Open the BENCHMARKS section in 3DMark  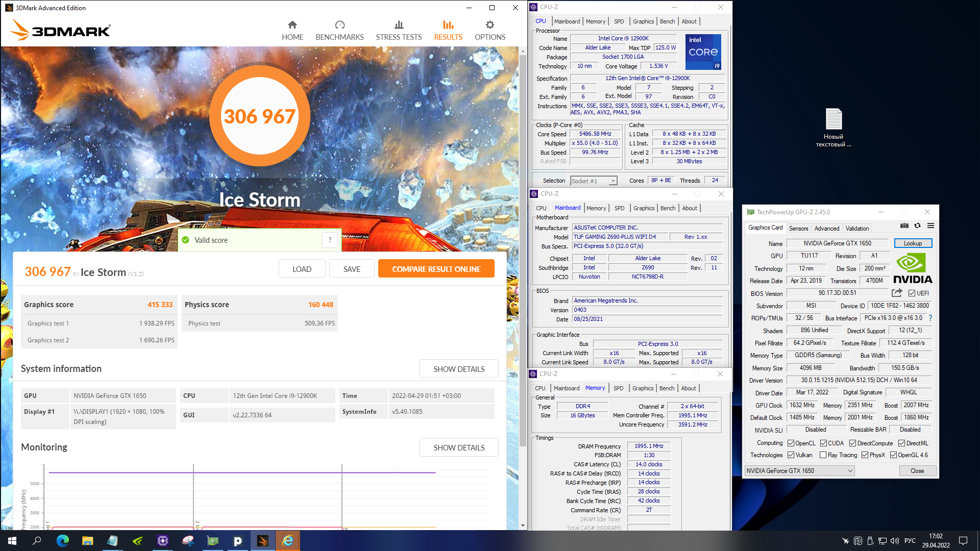pyautogui.click(x=339, y=31)
